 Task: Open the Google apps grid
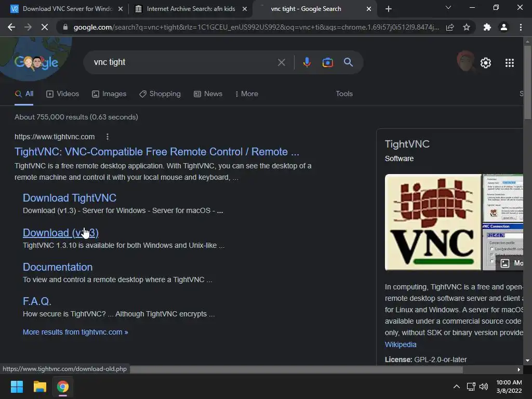(x=509, y=63)
